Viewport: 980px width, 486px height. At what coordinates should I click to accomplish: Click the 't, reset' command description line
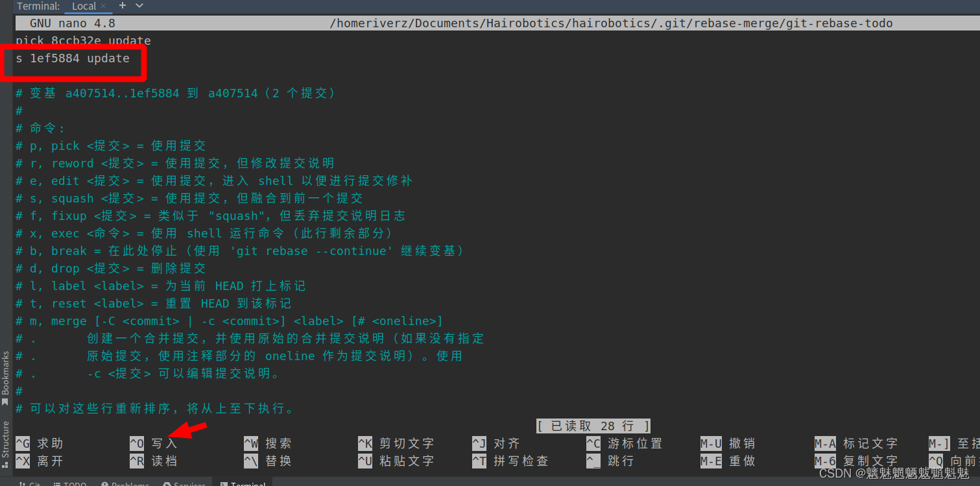154,304
